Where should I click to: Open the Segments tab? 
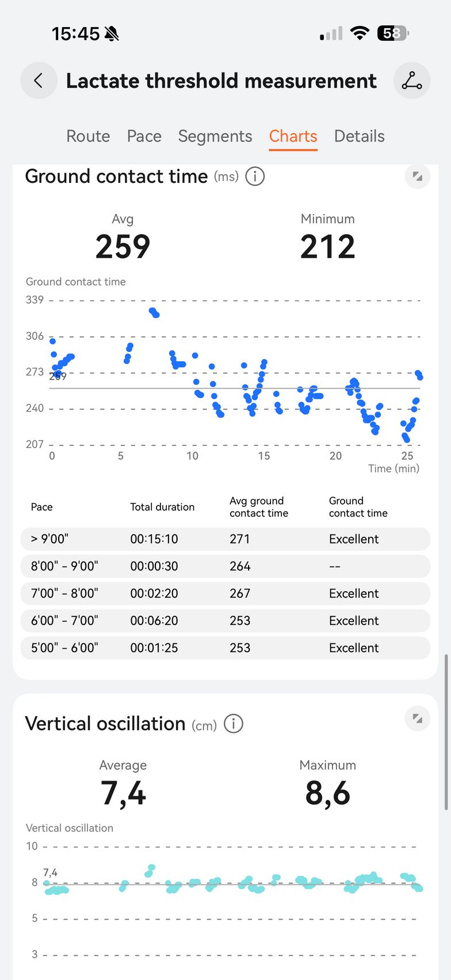(x=215, y=136)
